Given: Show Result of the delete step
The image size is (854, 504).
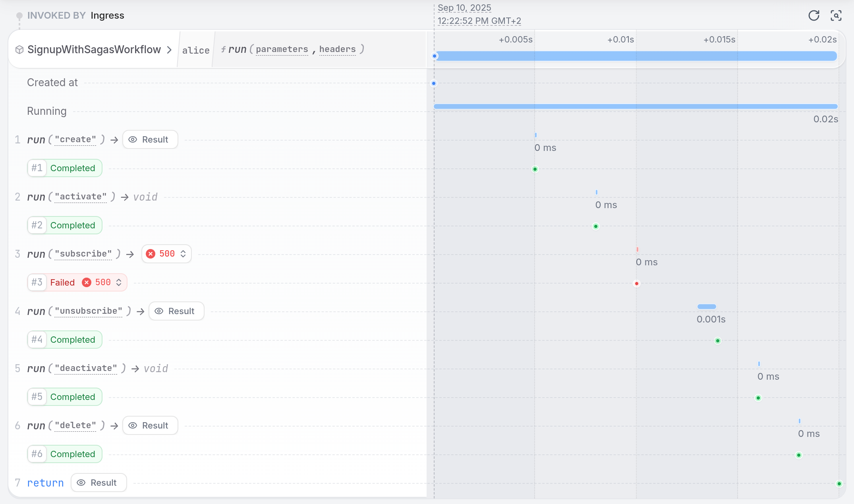Looking at the screenshot, I should coord(150,425).
